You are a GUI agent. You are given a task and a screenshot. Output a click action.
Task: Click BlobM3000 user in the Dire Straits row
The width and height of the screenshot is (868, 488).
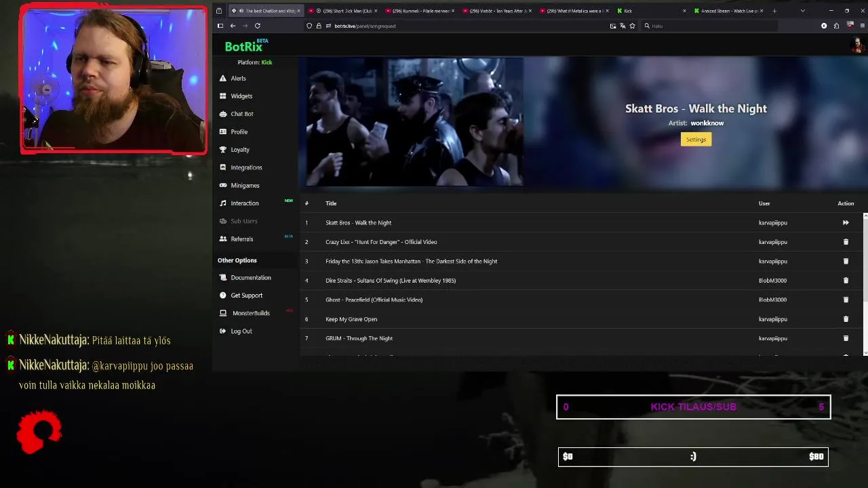coord(772,281)
